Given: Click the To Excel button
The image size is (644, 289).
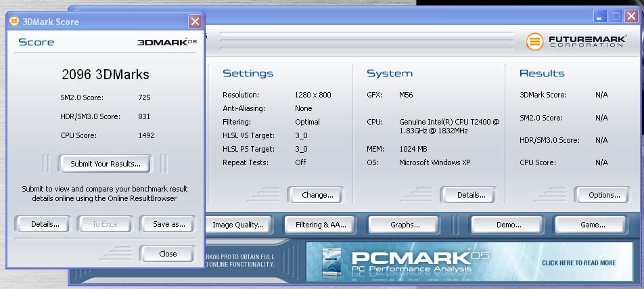Looking at the screenshot, I should pyautogui.click(x=105, y=224).
